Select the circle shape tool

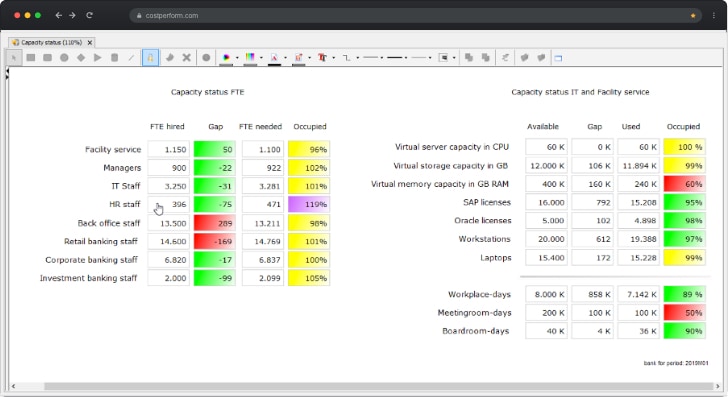(x=64, y=58)
